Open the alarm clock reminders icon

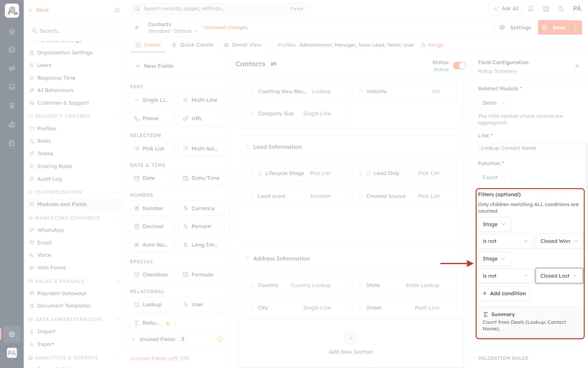pyautogui.click(x=546, y=9)
